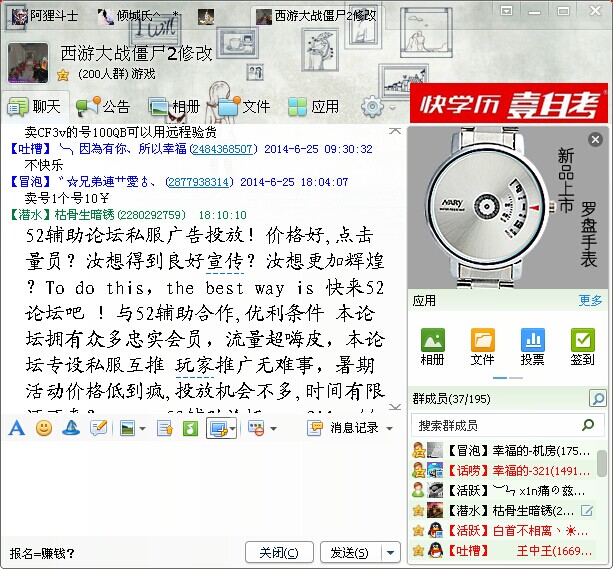This screenshot has width=613, height=569.
Task: Switch to the 聊天 tab
Action: (35, 106)
